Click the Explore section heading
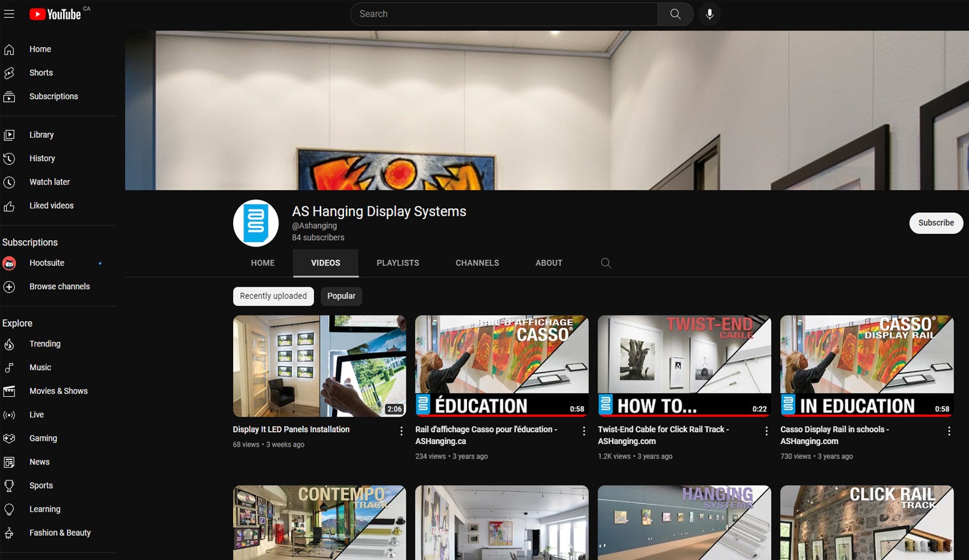 coord(17,324)
